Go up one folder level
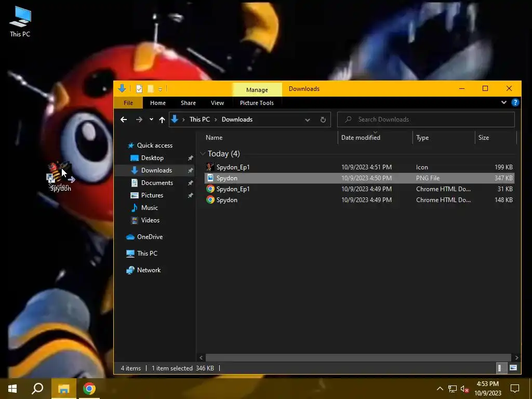This screenshot has height=399, width=532. [x=162, y=119]
